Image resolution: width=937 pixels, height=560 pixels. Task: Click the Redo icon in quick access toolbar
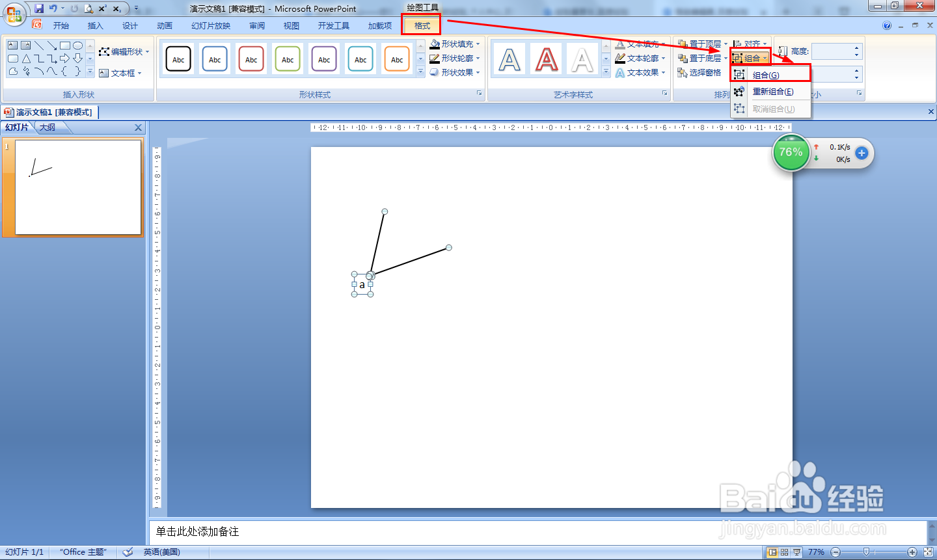pos(74,8)
